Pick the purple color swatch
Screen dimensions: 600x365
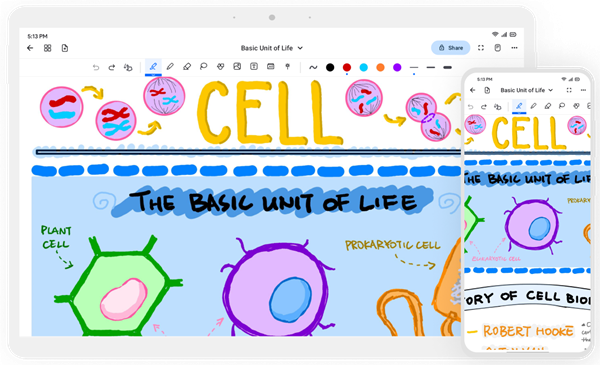397,67
